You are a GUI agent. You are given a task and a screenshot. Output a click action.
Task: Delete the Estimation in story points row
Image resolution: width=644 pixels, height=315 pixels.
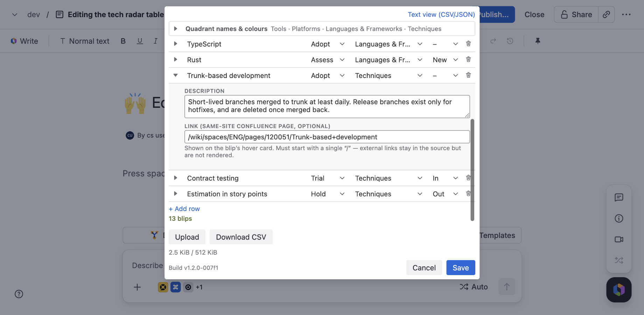[468, 194]
